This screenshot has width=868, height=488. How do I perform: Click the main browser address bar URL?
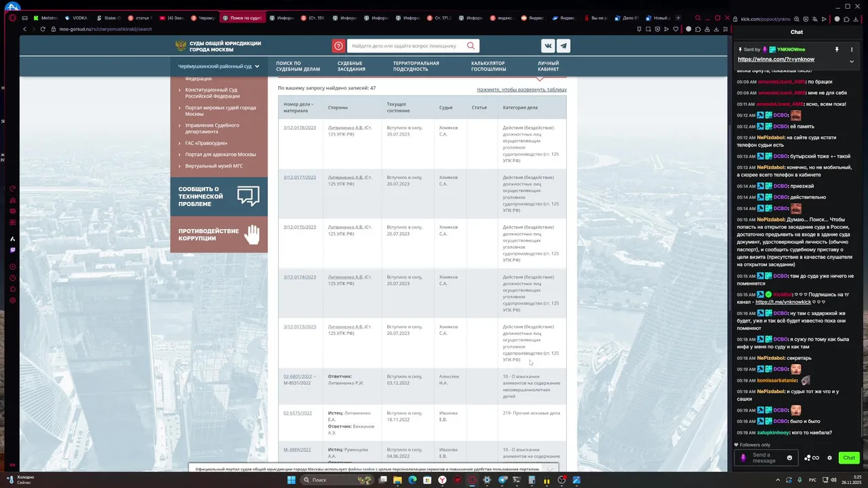pos(105,29)
